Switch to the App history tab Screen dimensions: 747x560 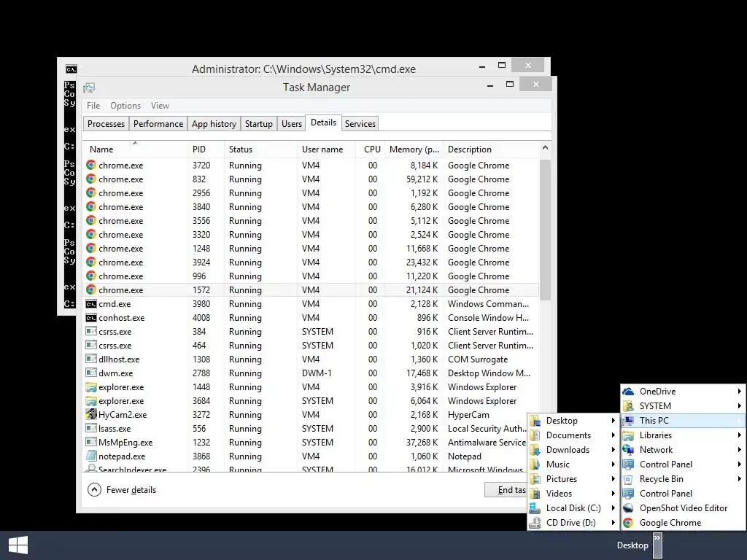coord(214,124)
